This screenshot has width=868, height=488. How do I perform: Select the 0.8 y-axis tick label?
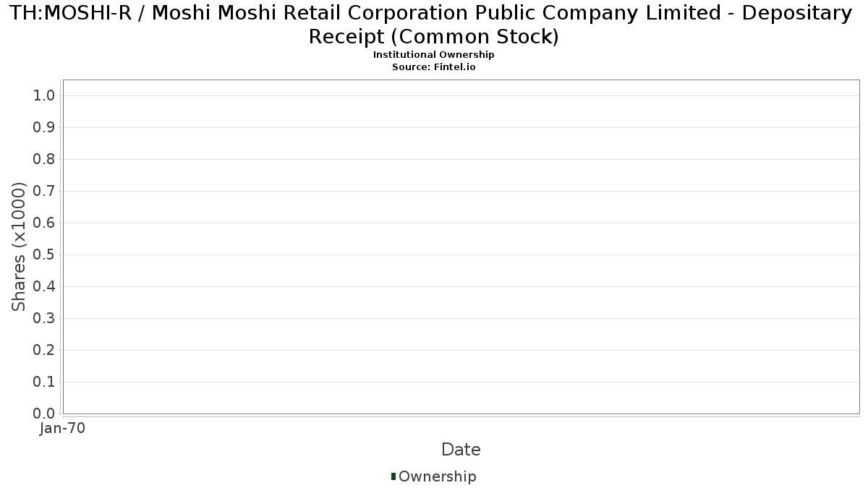click(x=45, y=160)
